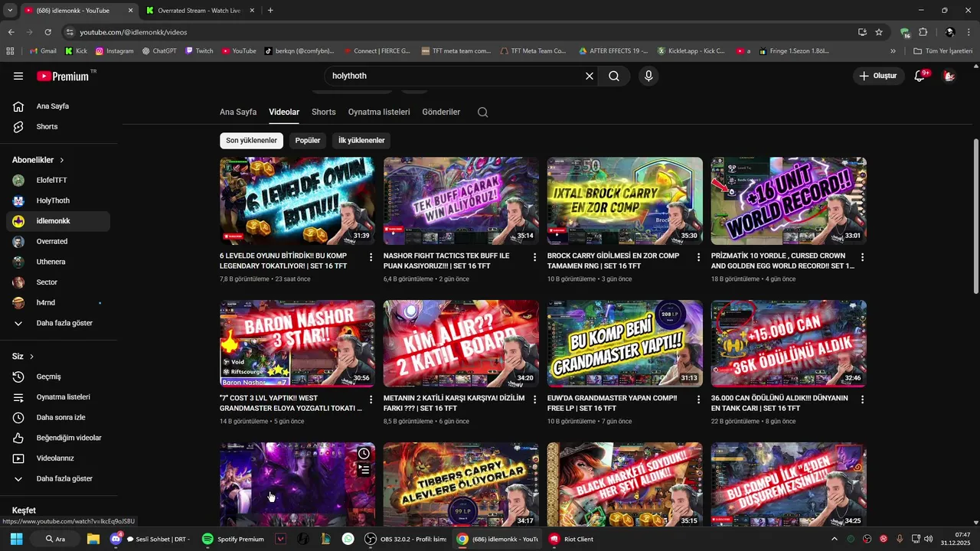This screenshot has width=980, height=551.
Task: Open options for METANIN 2 KATILI video
Action: click(x=535, y=399)
